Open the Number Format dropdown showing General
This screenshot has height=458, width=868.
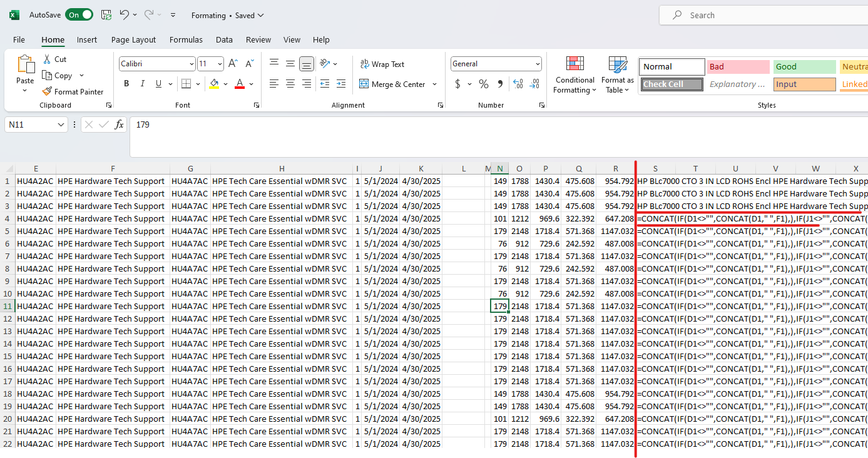tap(496, 63)
